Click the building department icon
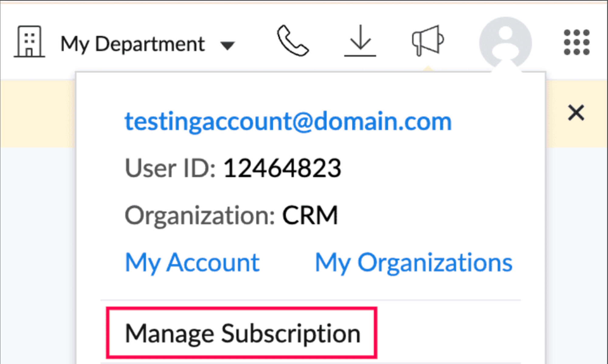 [x=29, y=42]
